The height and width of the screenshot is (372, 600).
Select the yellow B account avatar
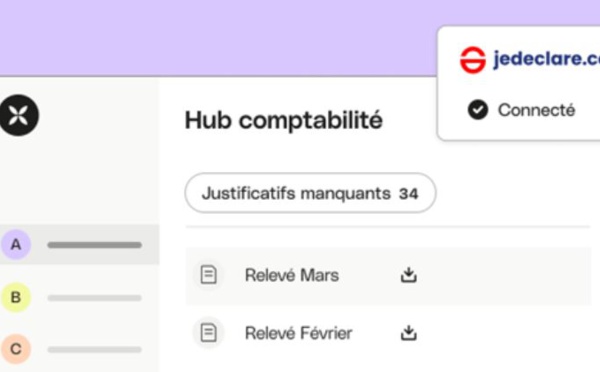click(x=16, y=297)
